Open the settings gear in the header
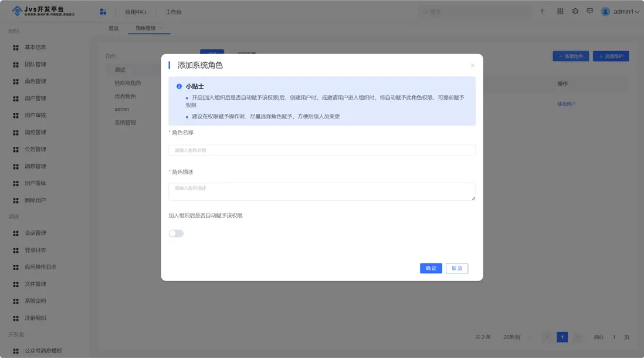Image resolution: width=644 pixels, height=358 pixels. [575, 11]
